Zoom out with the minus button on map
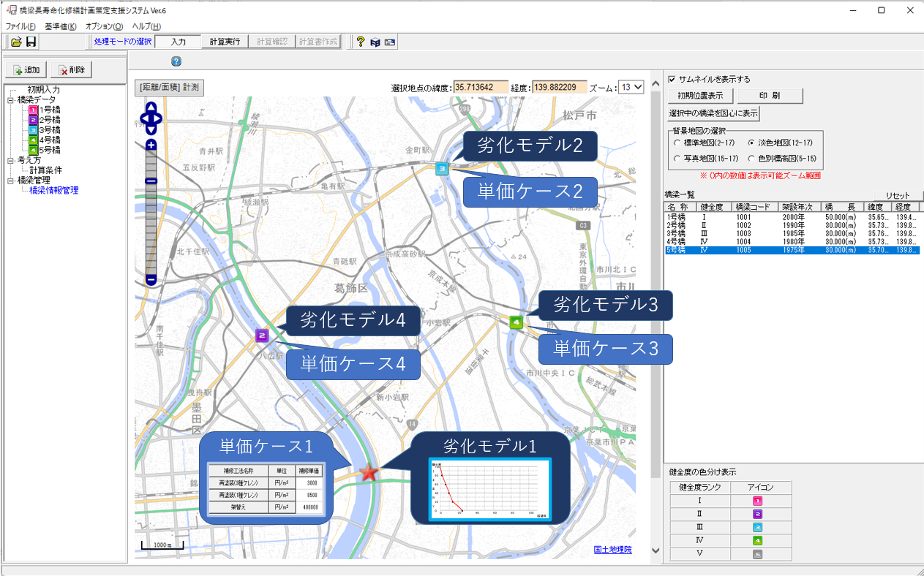Image resolution: width=924 pixels, height=576 pixels. click(151, 278)
